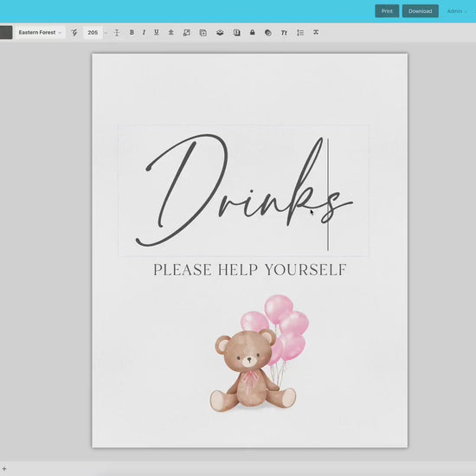Click the Download button
This screenshot has width=476, height=476.
(420, 11)
